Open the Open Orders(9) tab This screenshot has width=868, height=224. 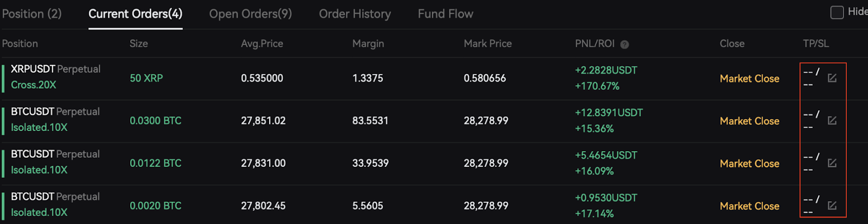(251, 14)
